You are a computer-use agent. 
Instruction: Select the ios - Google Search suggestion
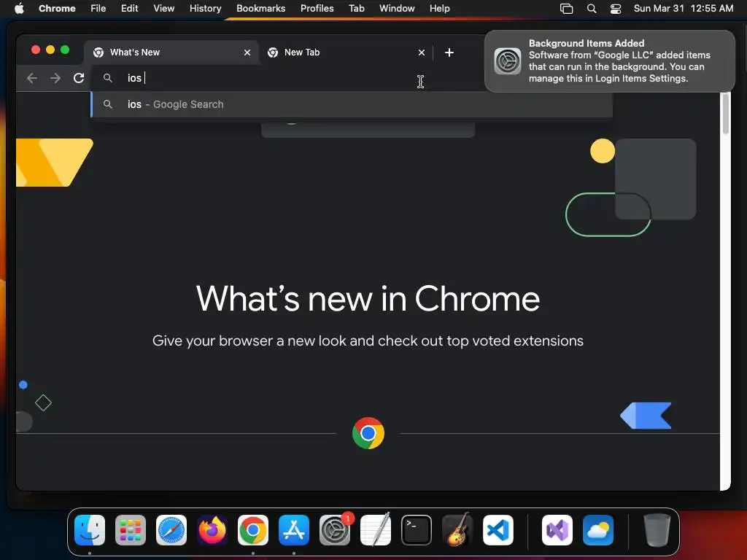352,104
